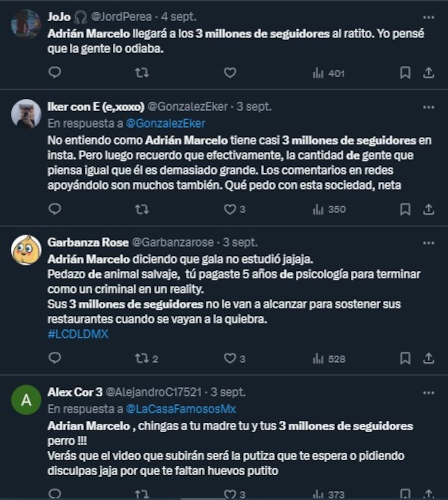The image size is (448, 500).
Task: Open the @GonzalezEker reply mention link
Action: click(165, 123)
